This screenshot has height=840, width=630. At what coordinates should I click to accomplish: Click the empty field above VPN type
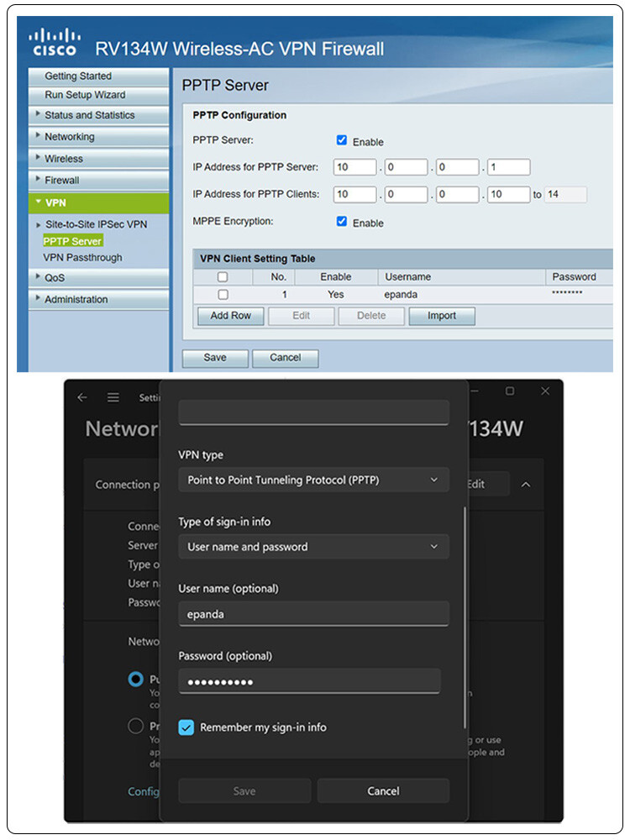click(313, 412)
